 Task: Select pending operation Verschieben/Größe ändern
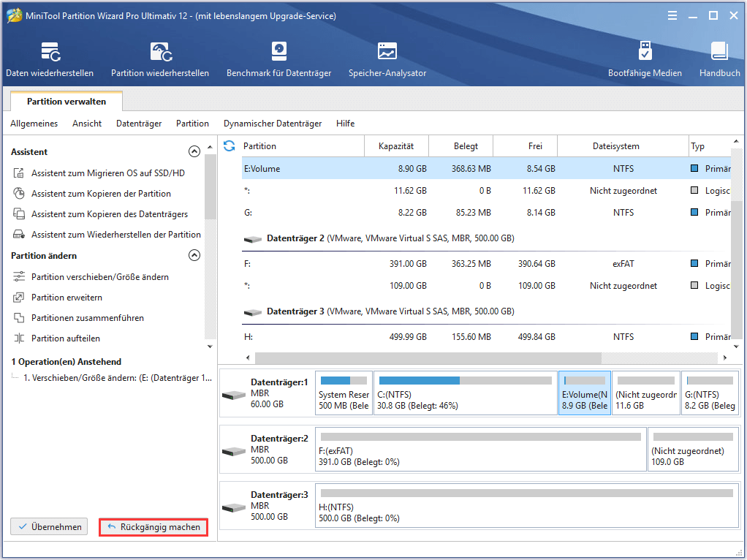(117, 378)
